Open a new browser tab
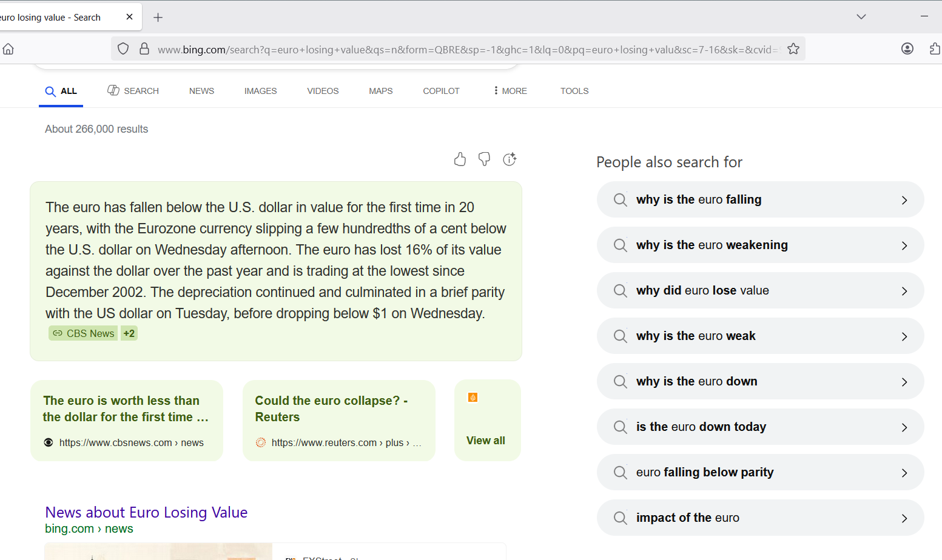The height and width of the screenshot is (560, 942). click(158, 18)
